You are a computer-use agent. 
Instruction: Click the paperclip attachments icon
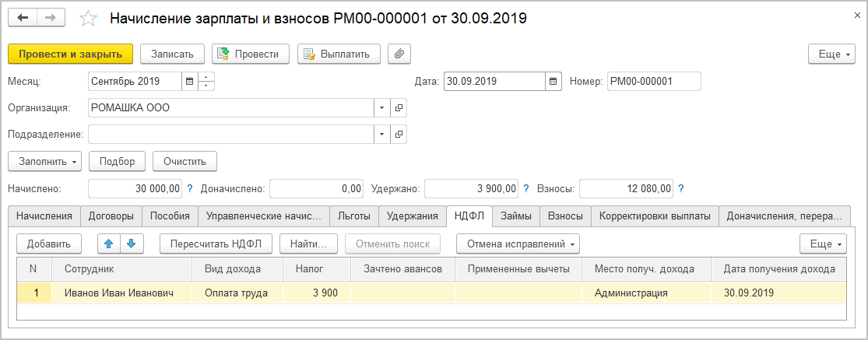tap(399, 54)
